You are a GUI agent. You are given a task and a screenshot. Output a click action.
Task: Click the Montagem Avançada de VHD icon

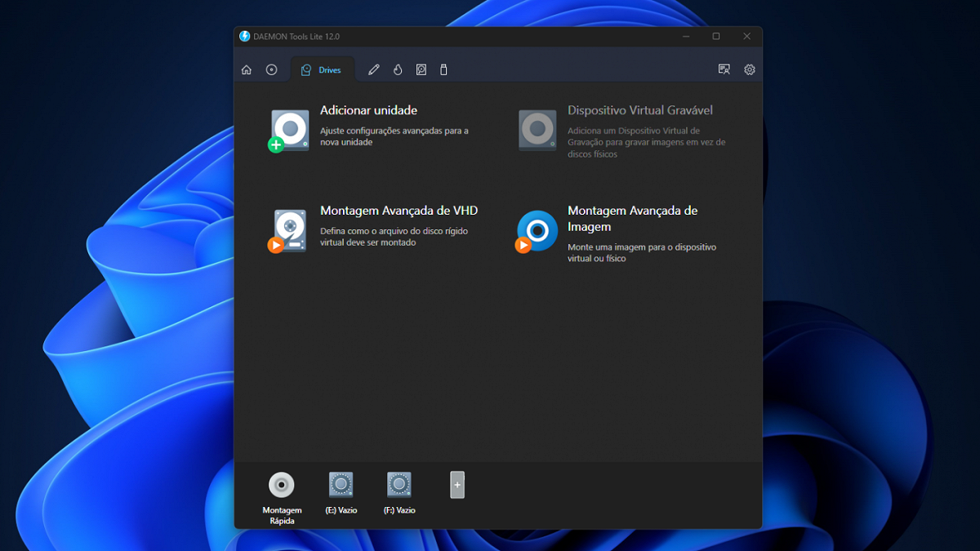click(x=289, y=230)
